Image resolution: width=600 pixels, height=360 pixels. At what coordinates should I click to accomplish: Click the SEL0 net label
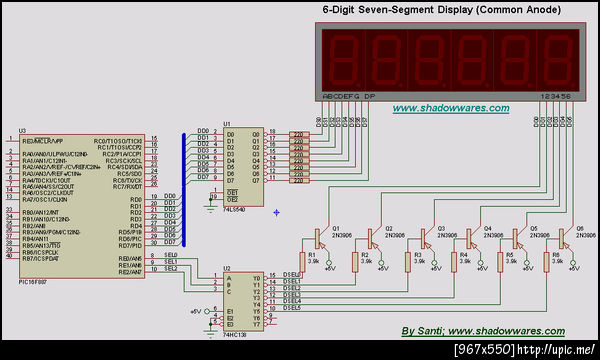pos(171,255)
